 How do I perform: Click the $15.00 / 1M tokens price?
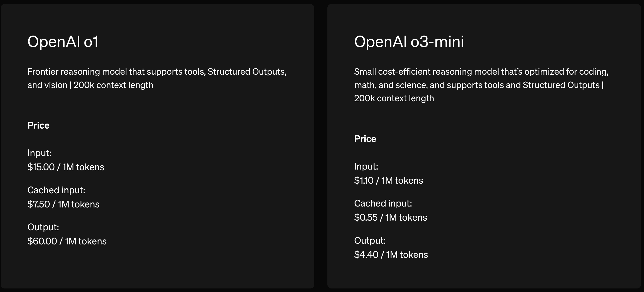(x=66, y=167)
